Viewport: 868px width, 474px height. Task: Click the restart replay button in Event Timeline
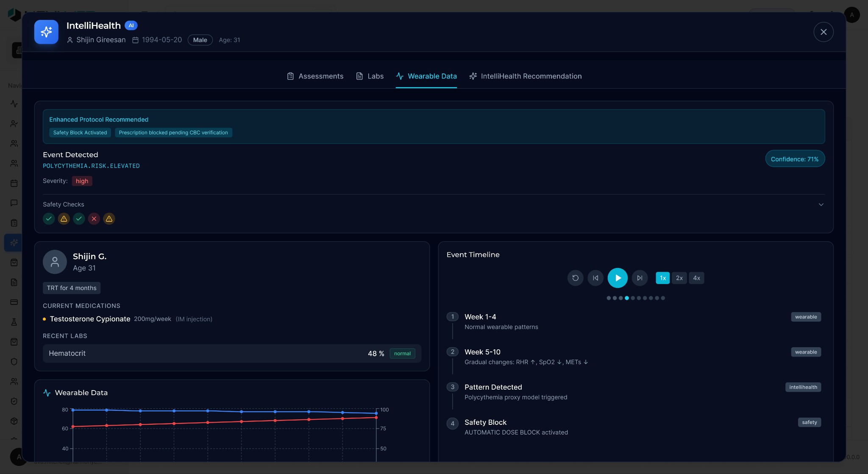pyautogui.click(x=575, y=278)
